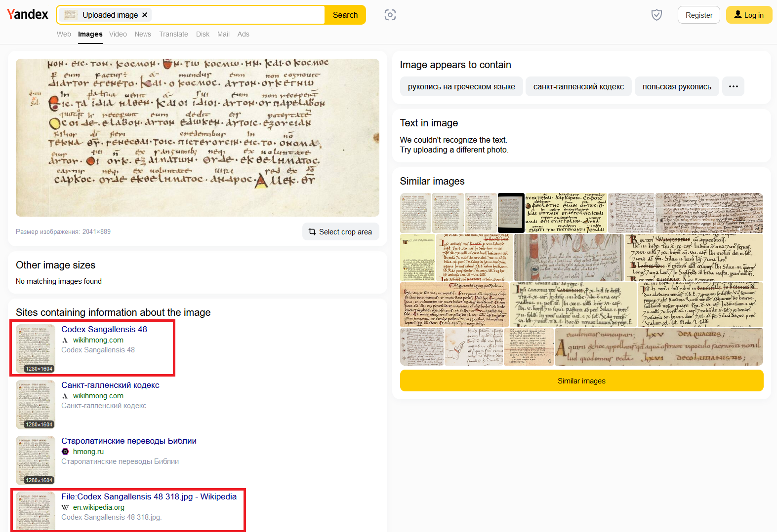Switch to the Web tab
This screenshot has width=777, height=532.
click(64, 34)
